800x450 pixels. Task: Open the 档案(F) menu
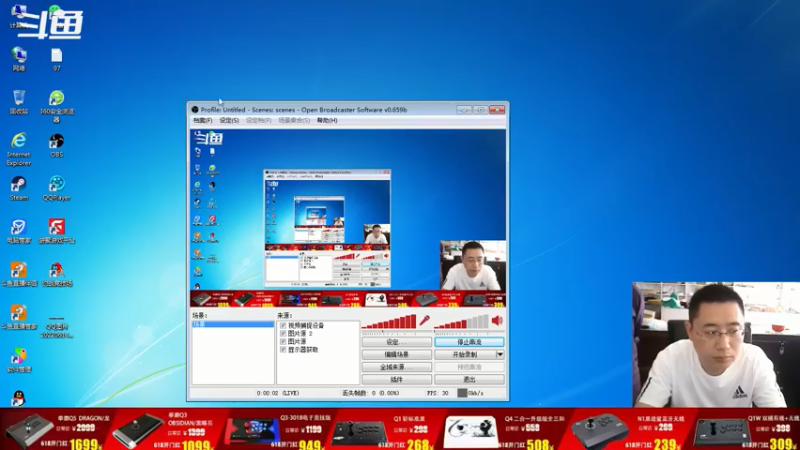203,120
